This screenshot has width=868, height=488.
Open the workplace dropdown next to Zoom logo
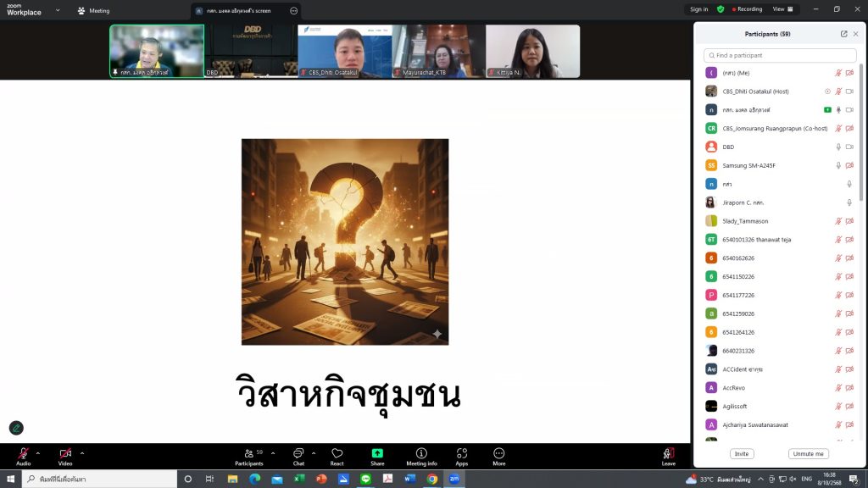[58, 10]
